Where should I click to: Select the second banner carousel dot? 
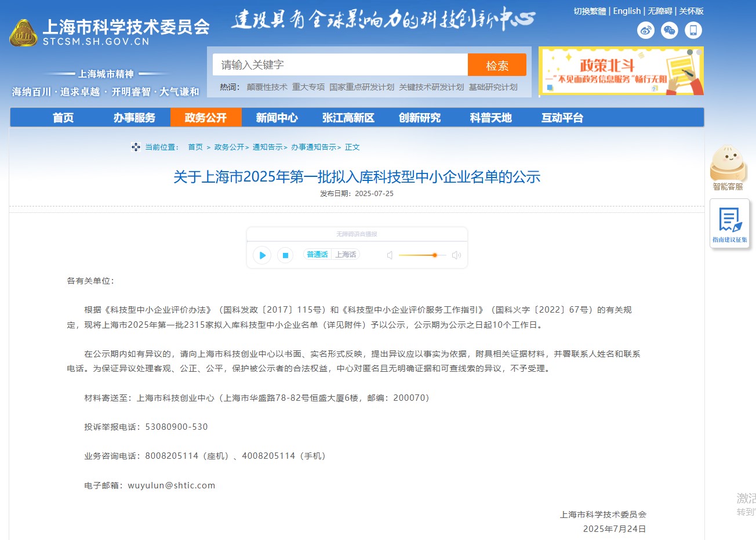699,52
